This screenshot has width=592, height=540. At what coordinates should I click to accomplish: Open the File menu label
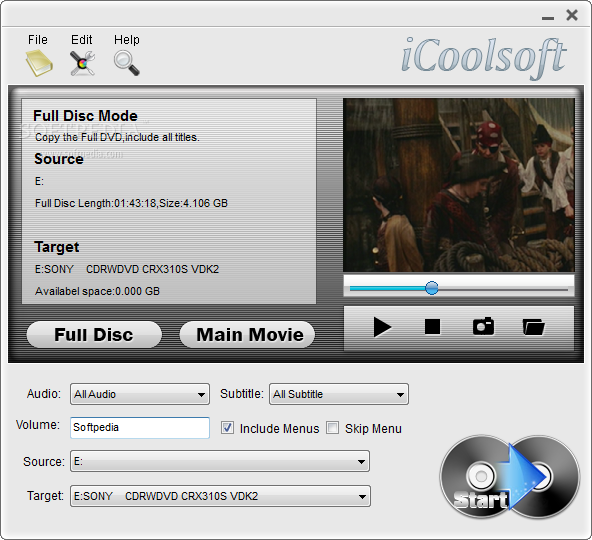coord(38,40)
